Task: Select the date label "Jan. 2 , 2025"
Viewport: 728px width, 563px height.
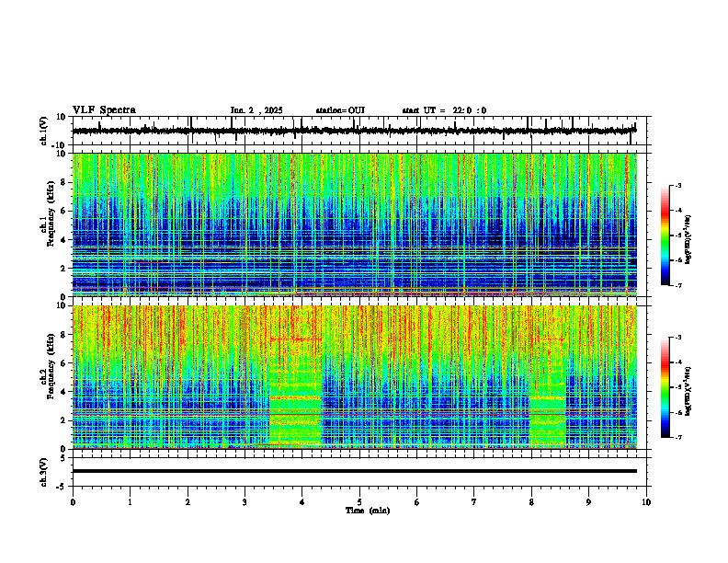Action: click(256, 110)
